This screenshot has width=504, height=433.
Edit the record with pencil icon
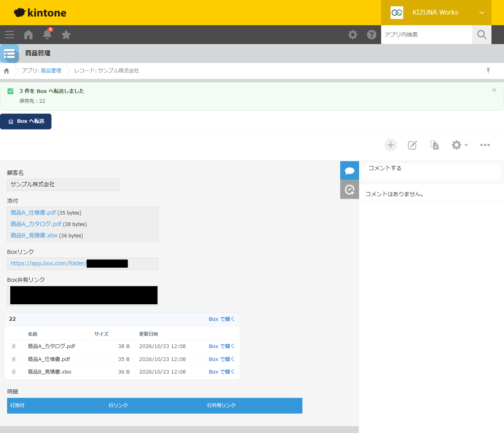coord(412,145)
